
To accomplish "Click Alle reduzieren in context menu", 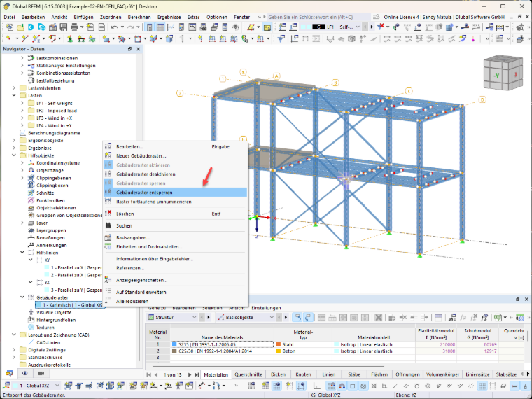I will [175, 301].
